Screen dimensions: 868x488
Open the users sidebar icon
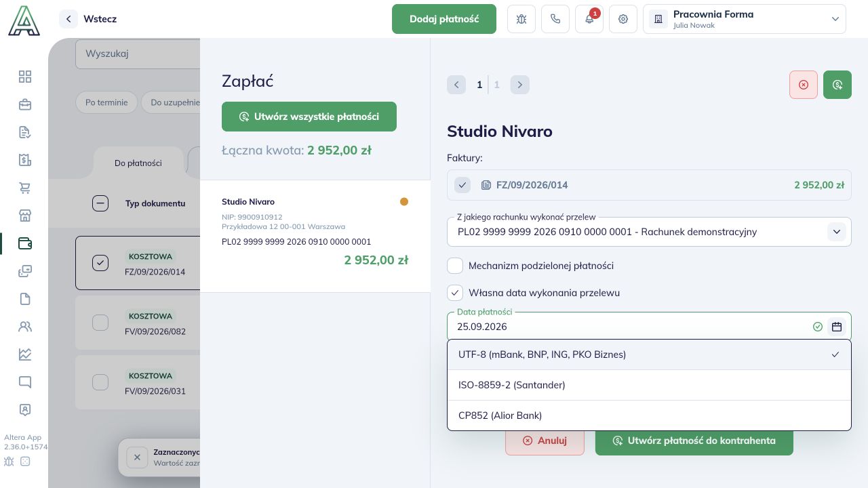point(25,327)
